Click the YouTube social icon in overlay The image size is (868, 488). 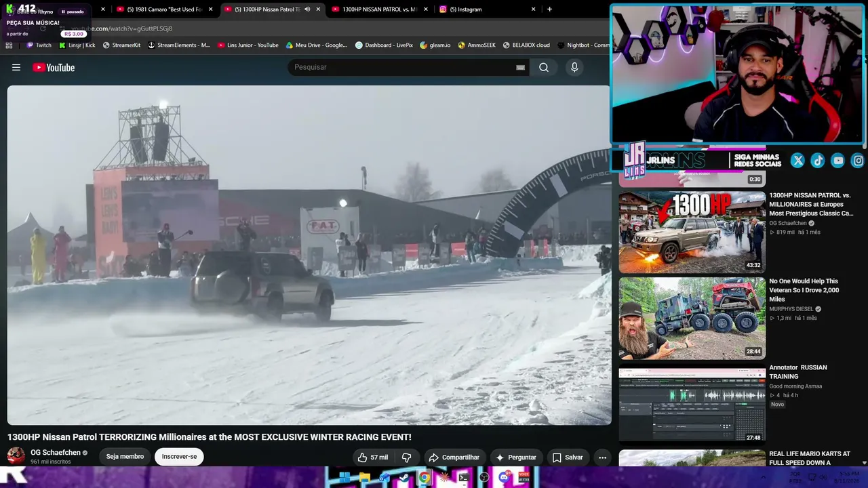coord(838,161)
